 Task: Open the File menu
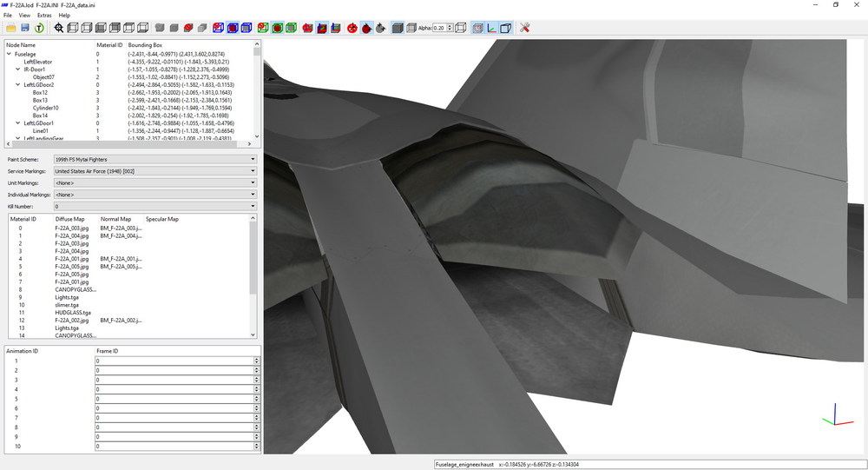click(x=8, y=15)
